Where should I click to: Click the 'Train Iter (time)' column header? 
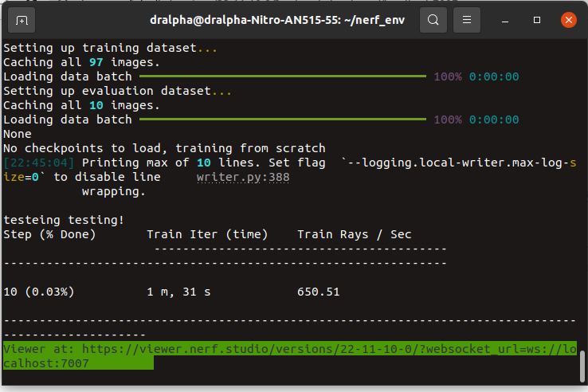point(207,234)
